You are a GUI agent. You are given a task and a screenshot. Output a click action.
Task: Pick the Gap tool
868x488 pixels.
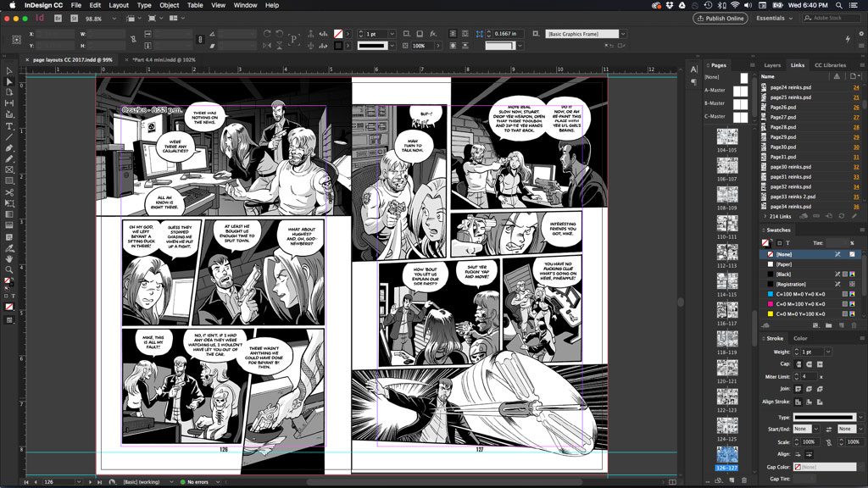[9, 103]
